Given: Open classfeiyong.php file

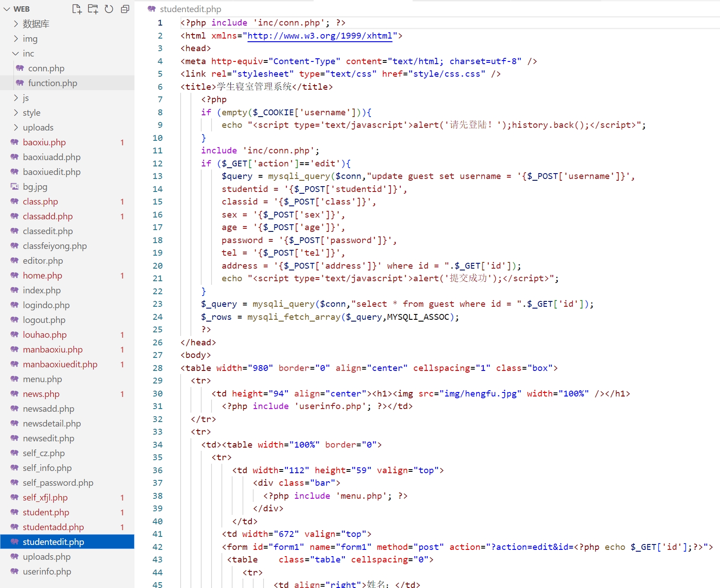Looking at the screenshot, I should pyautogui.click(x=67, y=246).
